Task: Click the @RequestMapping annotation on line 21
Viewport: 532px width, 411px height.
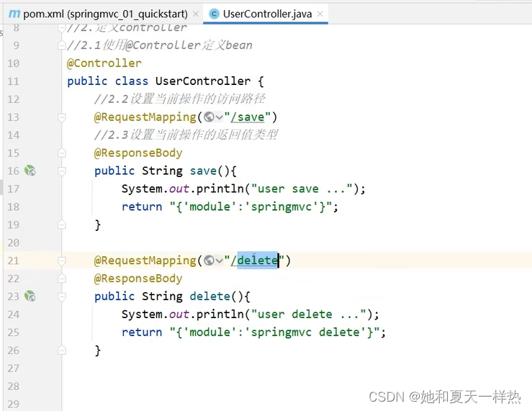Action: click(x=145, y=261)
